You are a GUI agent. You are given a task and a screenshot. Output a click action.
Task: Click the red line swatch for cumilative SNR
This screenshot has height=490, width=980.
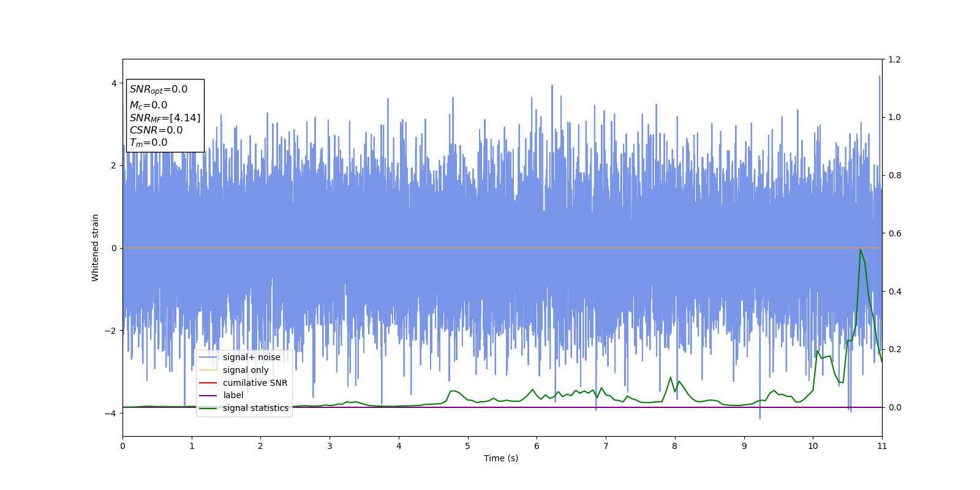coord(208,383)
